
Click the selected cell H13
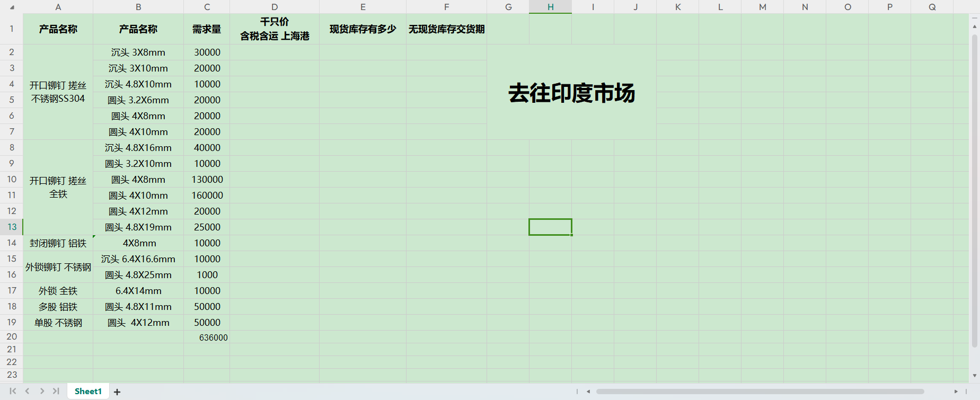551,227
